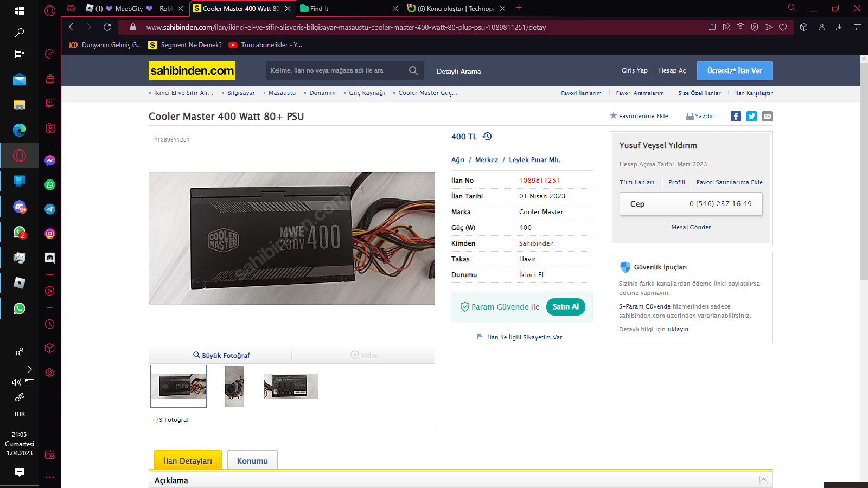868x488 pixels.
Task: Open Segment Ne Demek? bookmark
Action: [185, 45]
